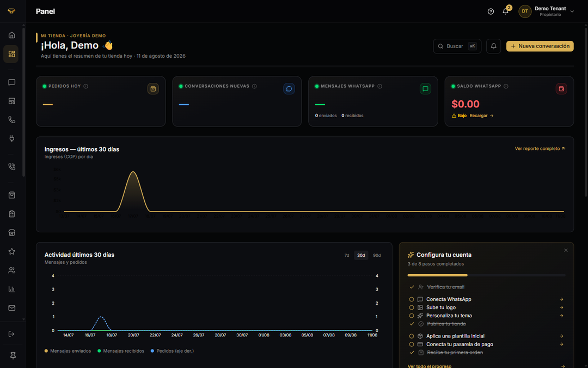The height and width of the screenshot is (368, 588).
Task: Check the circle beside Personaliza tu tema
Action: (x=412, y=316)
